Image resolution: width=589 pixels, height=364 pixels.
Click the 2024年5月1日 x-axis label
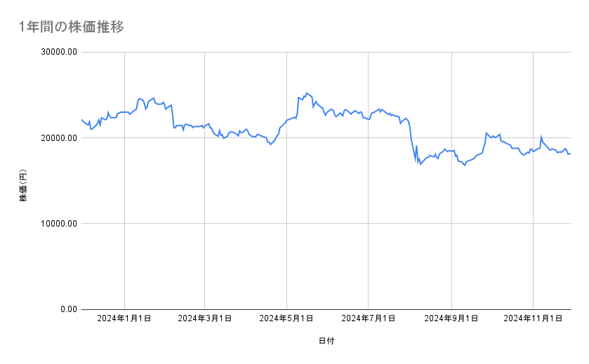pyautogui.click(x=286, y=319)
